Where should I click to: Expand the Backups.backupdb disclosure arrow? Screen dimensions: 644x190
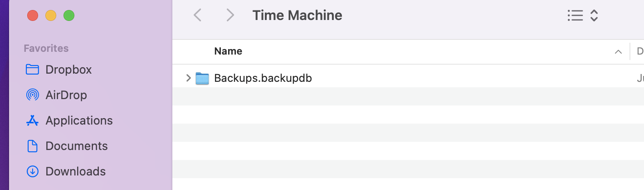coord(189,78)
